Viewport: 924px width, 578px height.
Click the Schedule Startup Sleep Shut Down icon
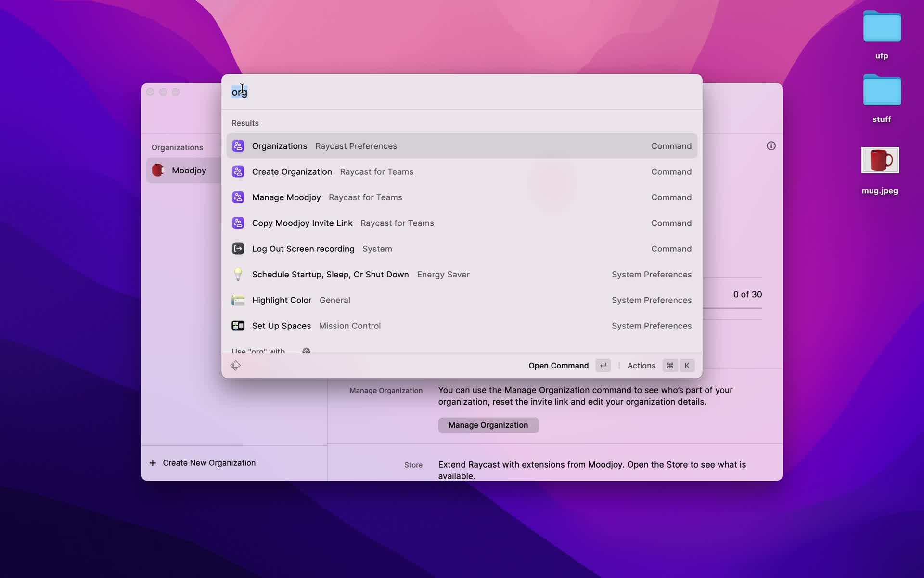(238, 274)
